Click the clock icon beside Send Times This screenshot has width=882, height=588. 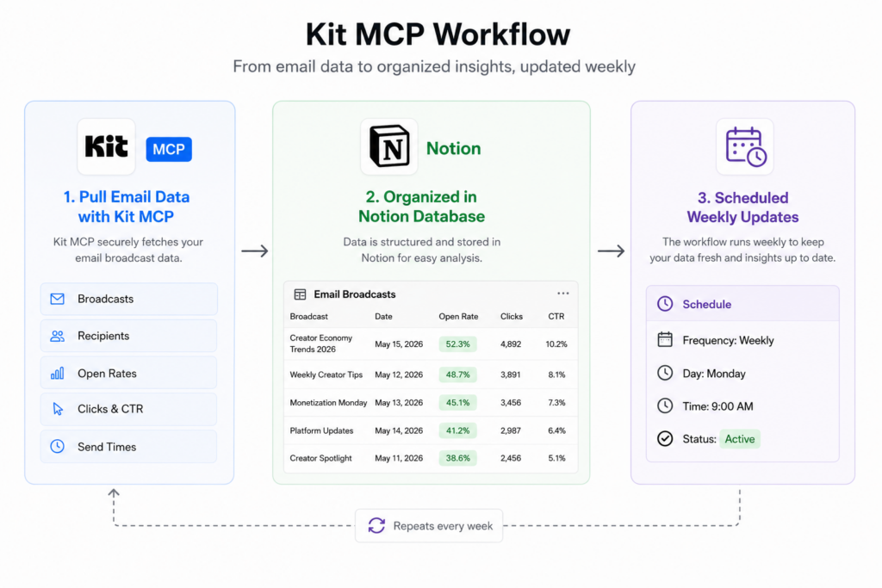pyautogui.click(x=58, y=446)
